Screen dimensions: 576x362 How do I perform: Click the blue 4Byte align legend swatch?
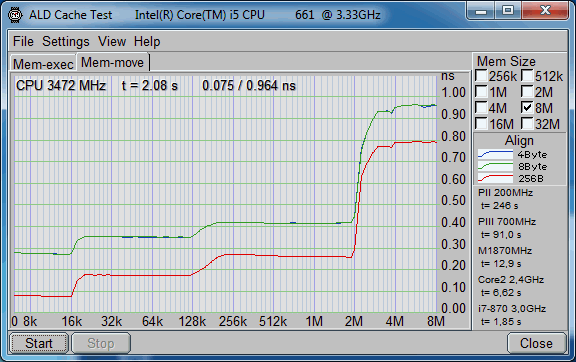point(495,154)
